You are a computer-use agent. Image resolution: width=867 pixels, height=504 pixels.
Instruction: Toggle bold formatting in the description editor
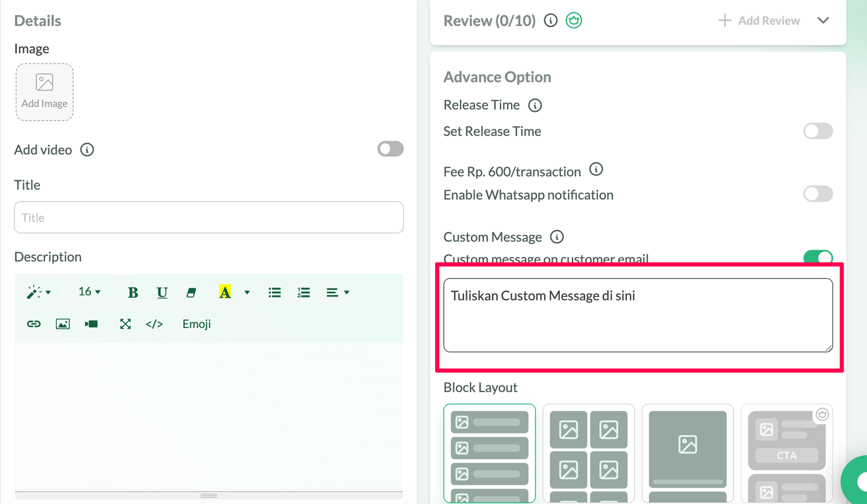133,293
